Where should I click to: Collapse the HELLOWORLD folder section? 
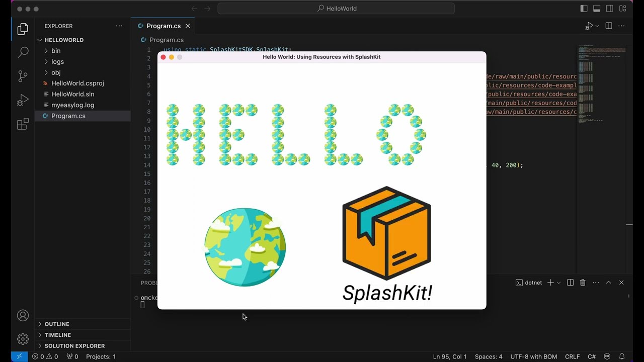(83, 40)
